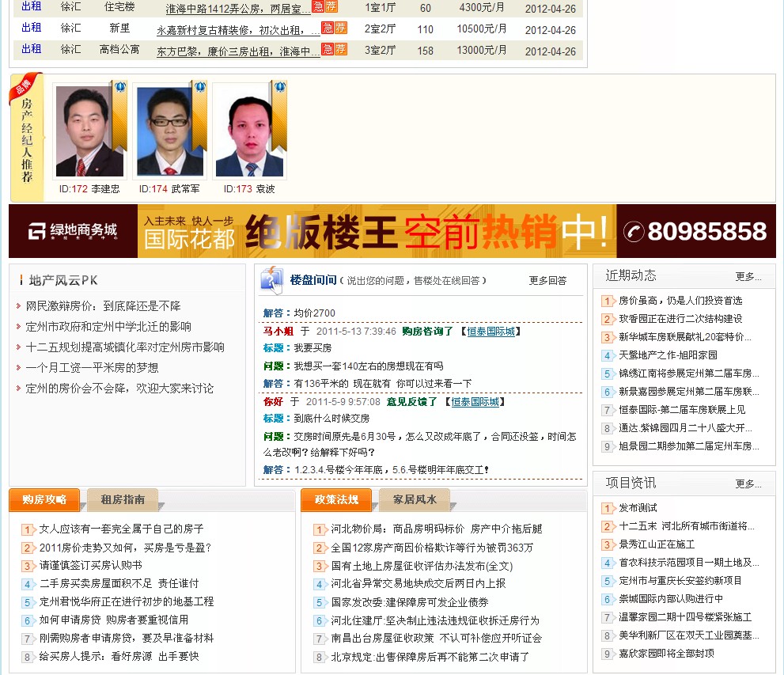Open 崇城国际内部认购进行中
The image size is (784, 675).
click(x=671, y=598)
